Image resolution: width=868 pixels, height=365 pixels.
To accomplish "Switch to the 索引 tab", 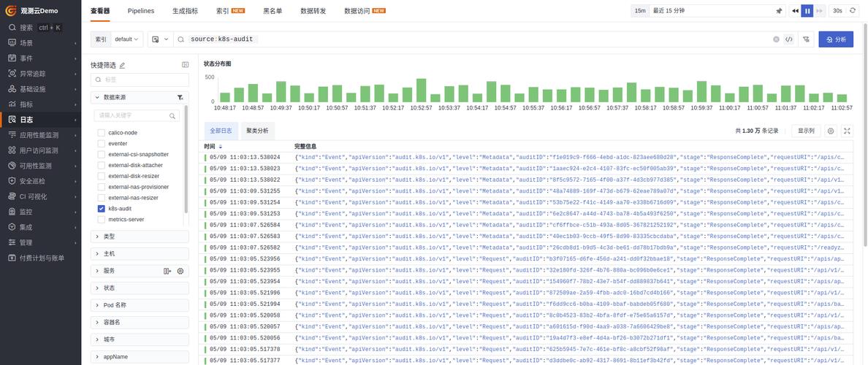I will tap(223, 10).
